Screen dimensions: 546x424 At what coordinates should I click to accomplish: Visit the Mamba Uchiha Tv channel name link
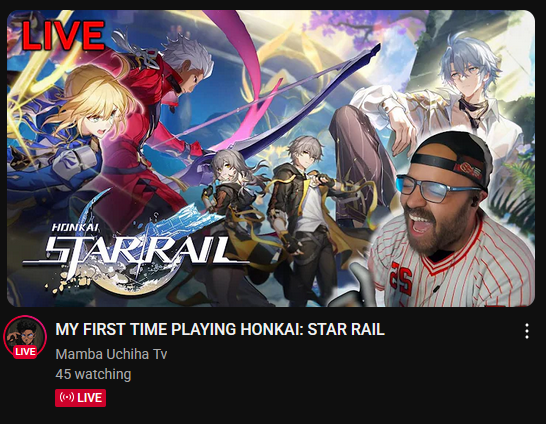(x=111, y=354)
